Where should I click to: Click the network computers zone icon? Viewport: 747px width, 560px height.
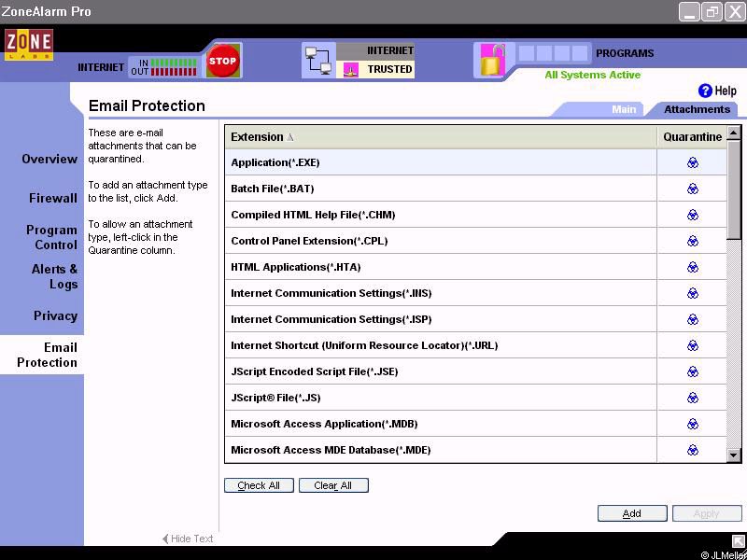click(318, 61)
